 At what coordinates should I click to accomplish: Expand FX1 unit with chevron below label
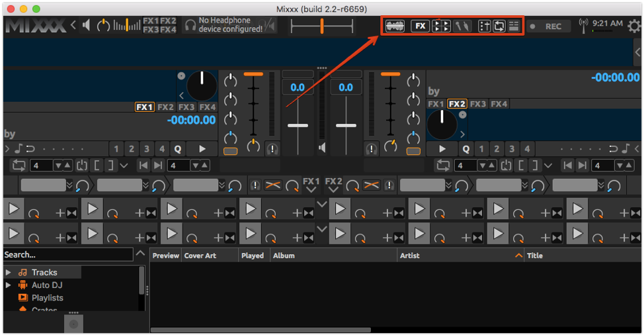point(311,190)
